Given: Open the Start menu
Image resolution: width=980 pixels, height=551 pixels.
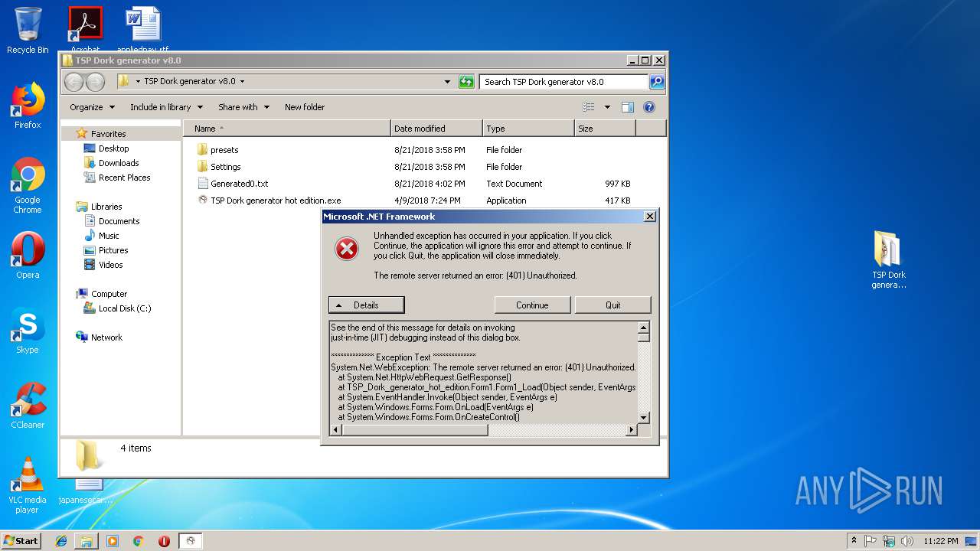Looking at the screenshot, I should [21, 541].
